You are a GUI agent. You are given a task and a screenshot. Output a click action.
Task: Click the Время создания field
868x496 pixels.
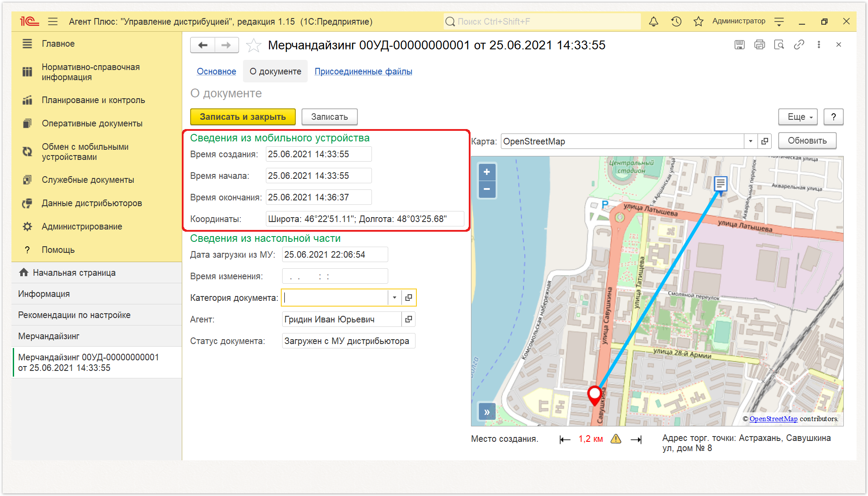319,154
